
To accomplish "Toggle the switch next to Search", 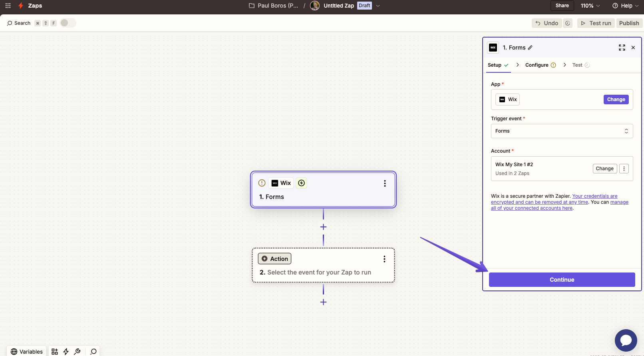I will [x=68, y=23].
